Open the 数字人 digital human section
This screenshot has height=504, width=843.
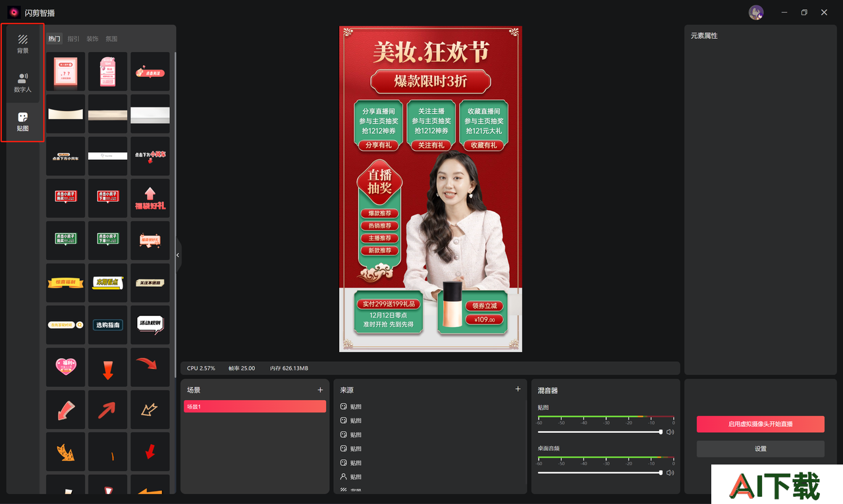click(22, 83)
